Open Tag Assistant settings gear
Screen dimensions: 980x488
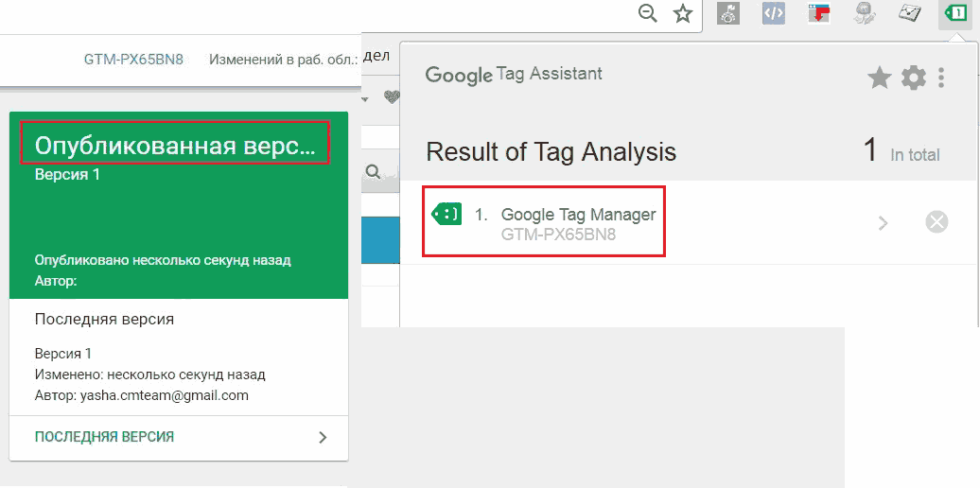click(x=913, y=78)
